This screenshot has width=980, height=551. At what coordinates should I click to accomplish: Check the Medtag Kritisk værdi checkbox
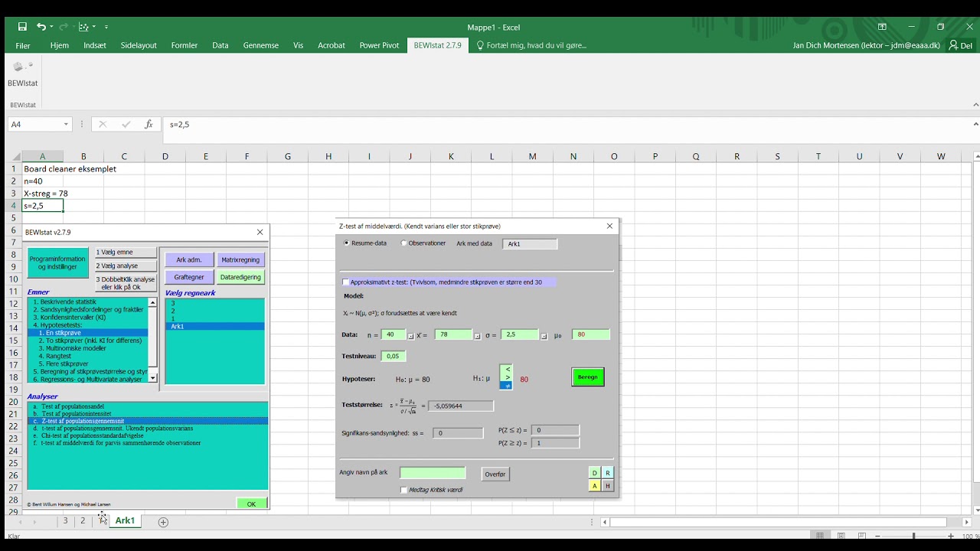coord(403,490)
